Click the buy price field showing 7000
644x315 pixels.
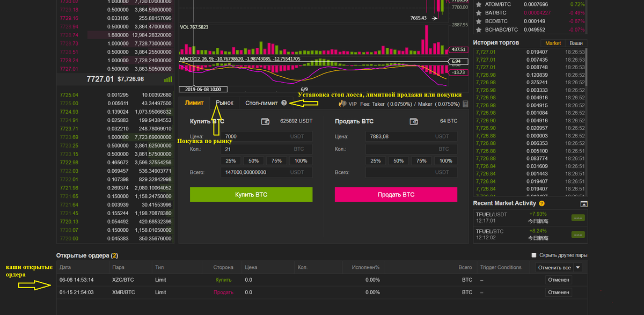pos(266,137)
